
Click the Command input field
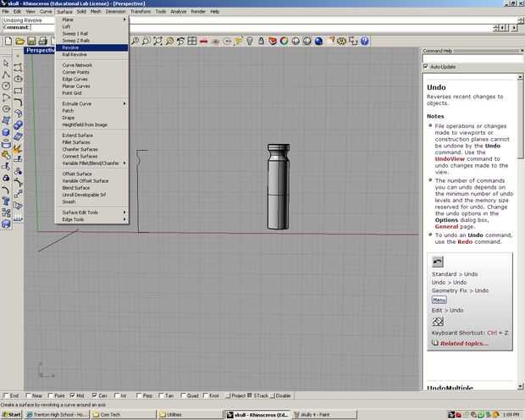(x=261, y=27)
